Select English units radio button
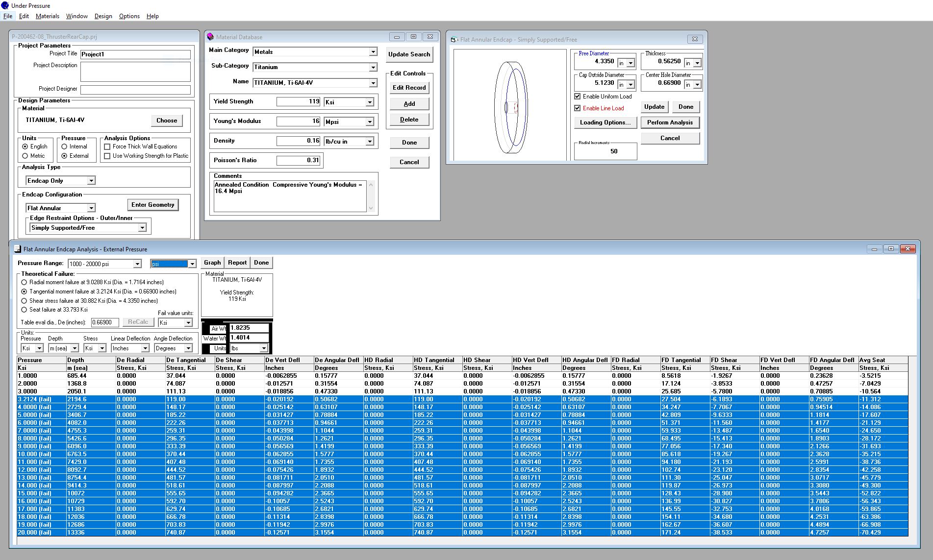The height and width of the screenshot is (560, 933). (x=25, y=146)
